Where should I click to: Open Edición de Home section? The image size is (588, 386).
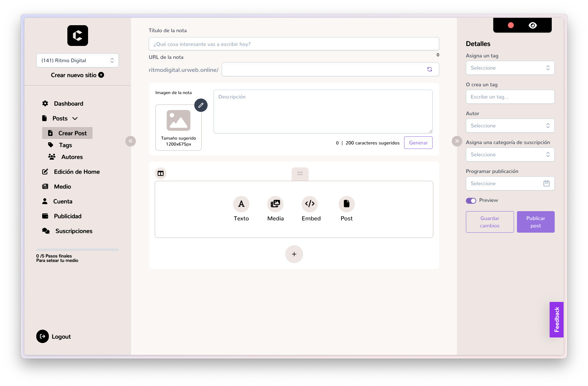77,172
